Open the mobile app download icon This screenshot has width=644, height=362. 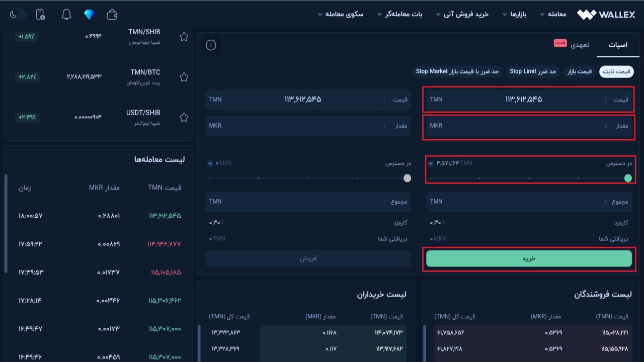(x=41, y=15)
